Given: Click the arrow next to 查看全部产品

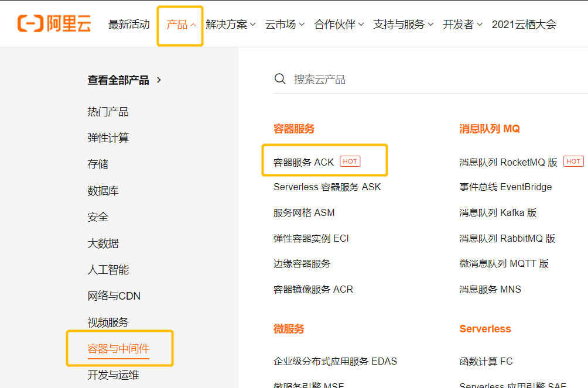Looking at the screenshot, I should (x=159, y=80).
